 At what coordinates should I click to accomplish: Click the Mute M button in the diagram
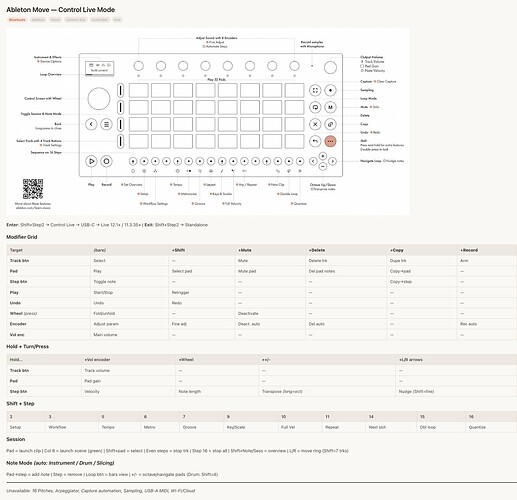[x=330, y=107]
